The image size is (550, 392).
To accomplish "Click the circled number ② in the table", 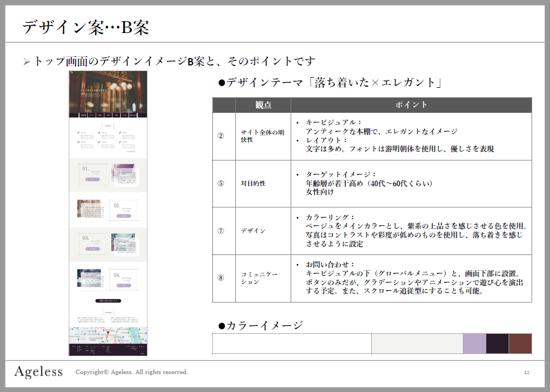I will [x=220, y=136].
